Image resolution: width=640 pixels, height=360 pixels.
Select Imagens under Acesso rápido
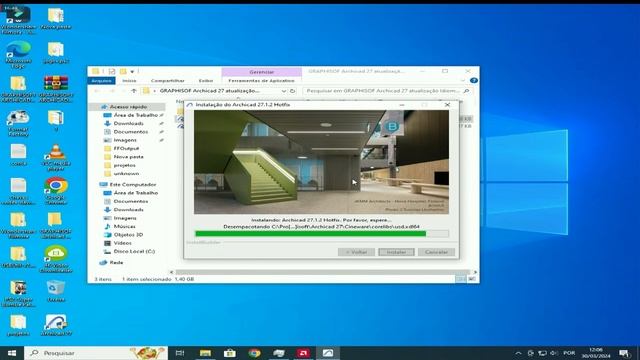coord(125,140)
